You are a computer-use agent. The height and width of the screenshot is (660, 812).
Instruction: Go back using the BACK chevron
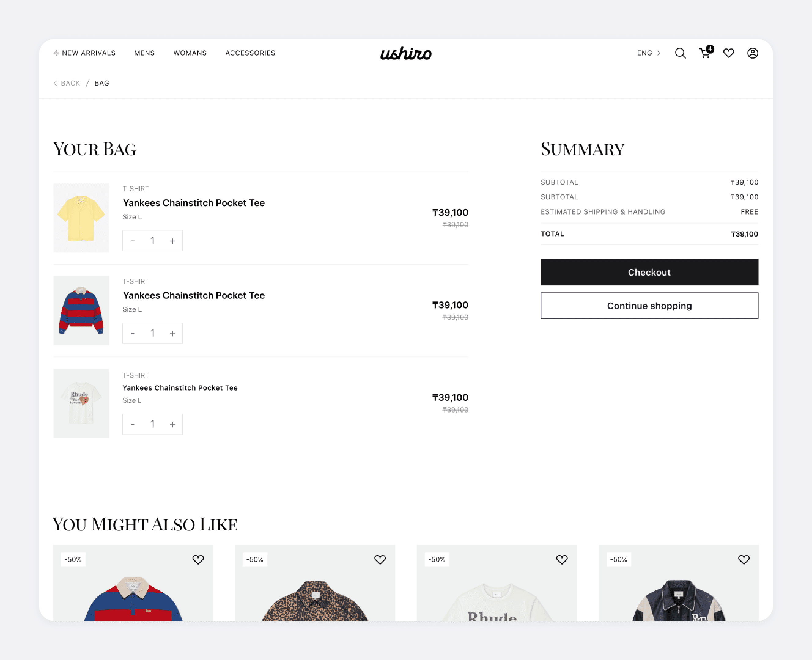coord(67,83)
